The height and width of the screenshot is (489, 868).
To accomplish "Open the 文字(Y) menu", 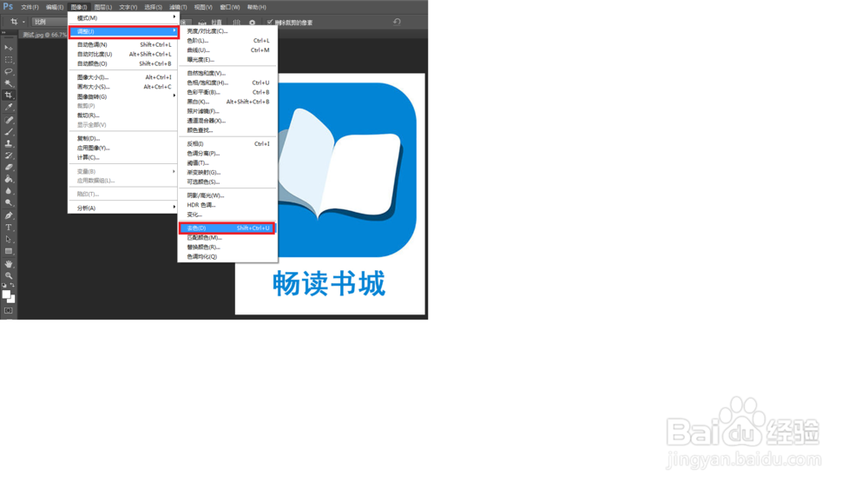I will [128, 7].
